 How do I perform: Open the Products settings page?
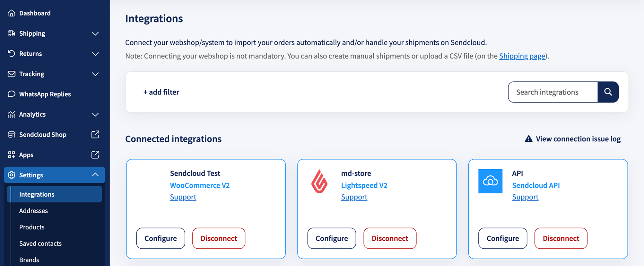(32, 227)
